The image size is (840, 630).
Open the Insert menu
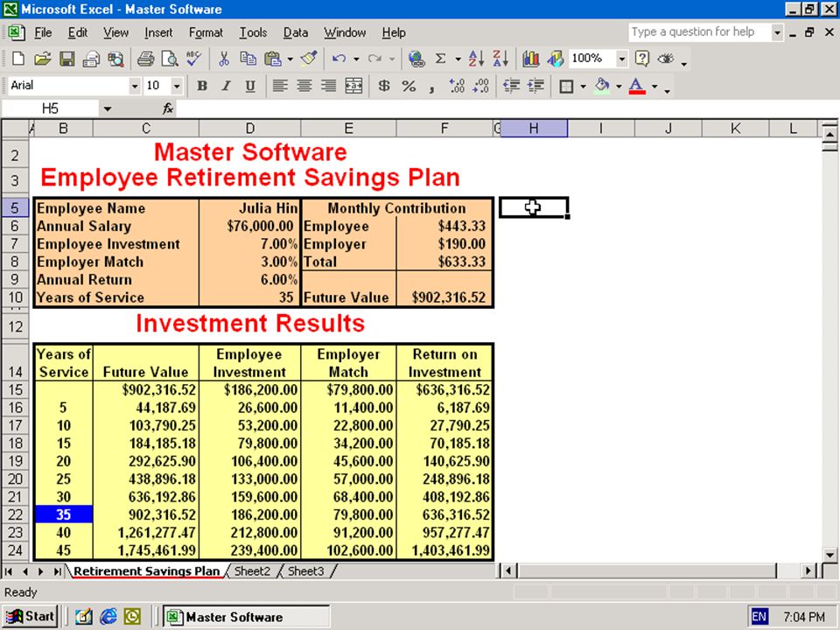158,32
